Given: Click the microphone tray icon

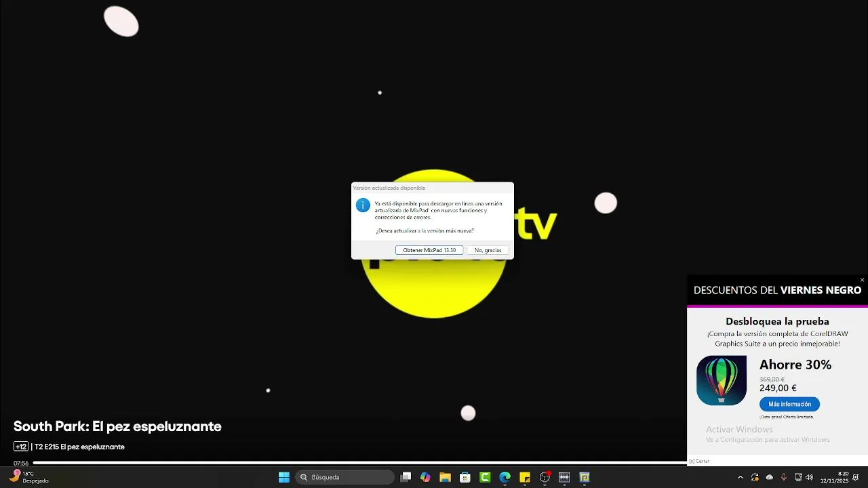Looking at the screenshot, I should tap(784, 477).
